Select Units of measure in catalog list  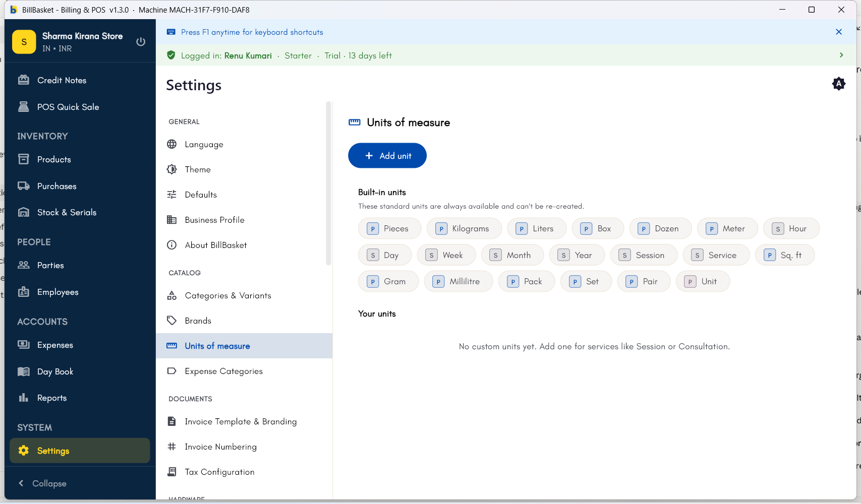pos(244,346)
